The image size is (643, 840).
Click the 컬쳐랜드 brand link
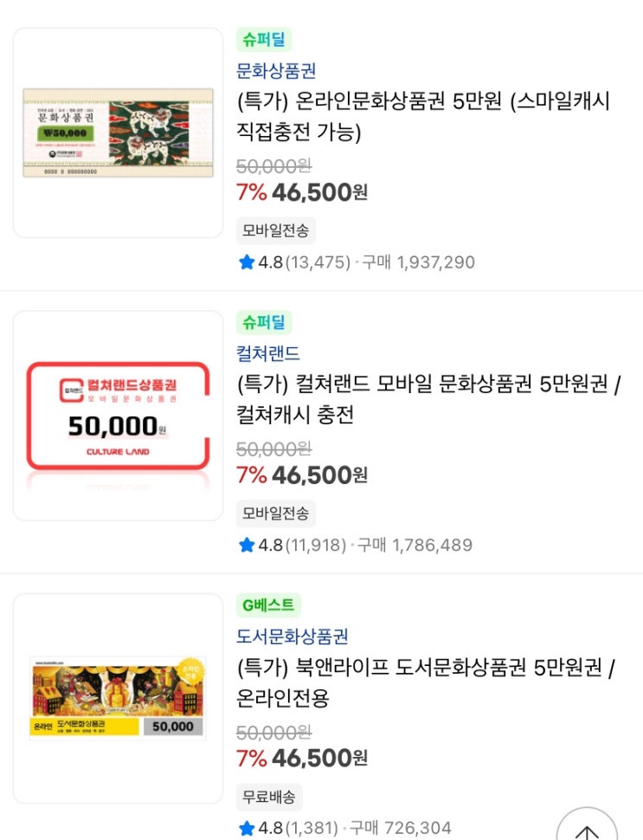pos(268,354)
